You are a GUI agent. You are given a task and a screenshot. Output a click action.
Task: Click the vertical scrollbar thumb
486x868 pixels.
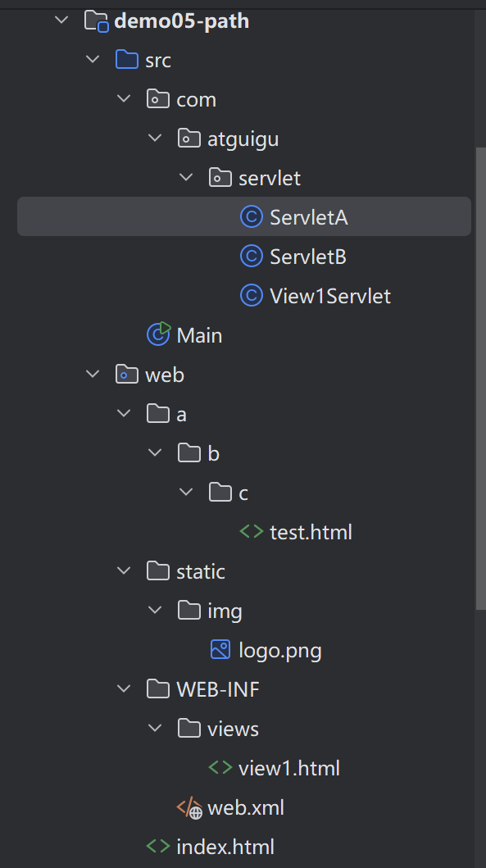[480, 378]
